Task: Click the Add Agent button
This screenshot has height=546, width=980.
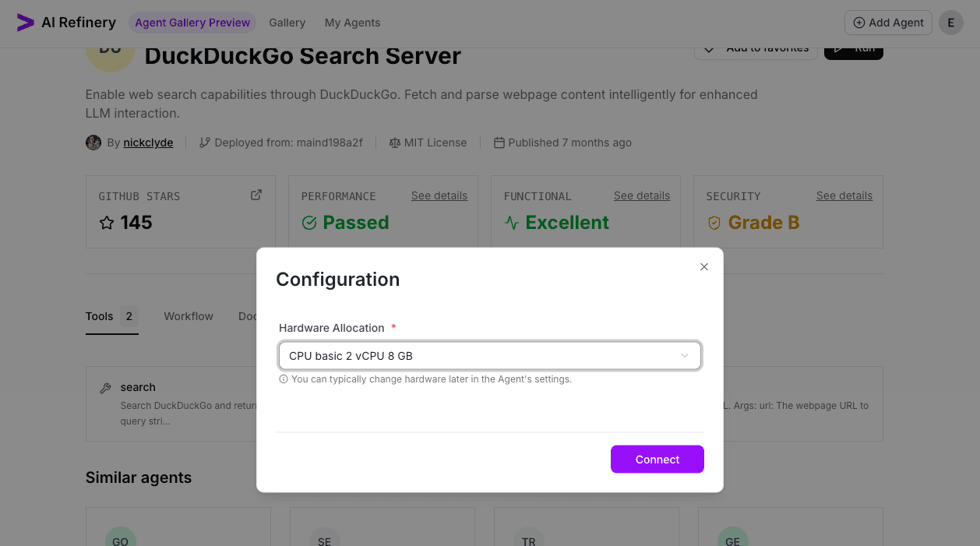Action: tap(887, 23)
